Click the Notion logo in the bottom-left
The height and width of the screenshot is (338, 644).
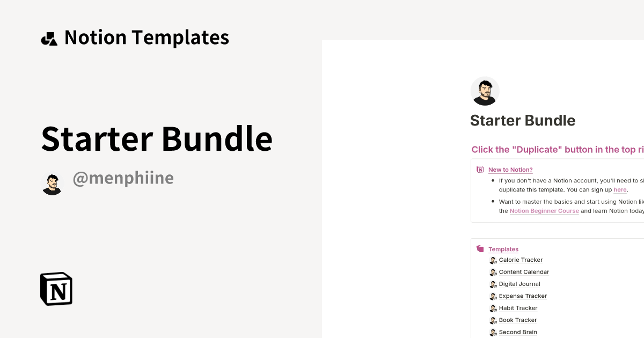[x=55, y=289]
